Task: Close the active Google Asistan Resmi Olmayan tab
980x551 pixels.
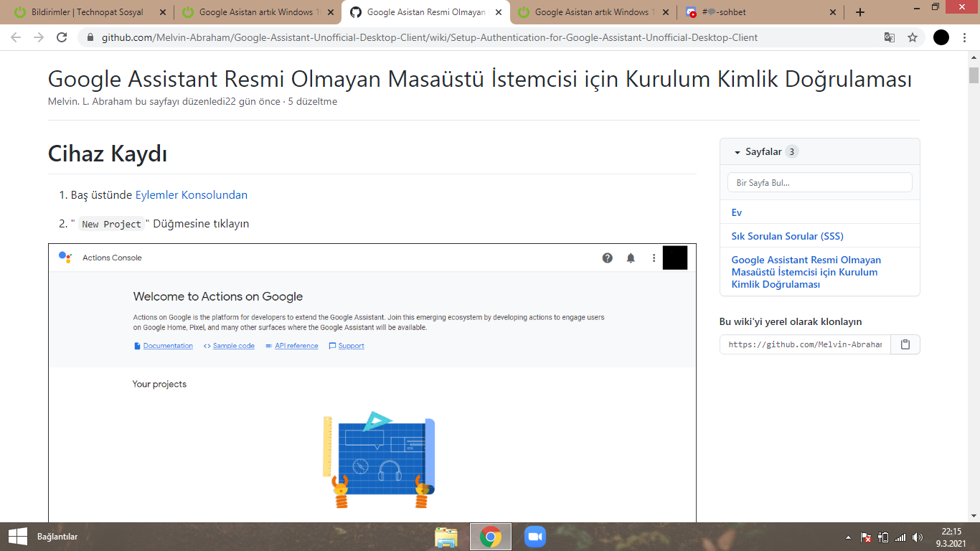Action: (x=498, y=12)
